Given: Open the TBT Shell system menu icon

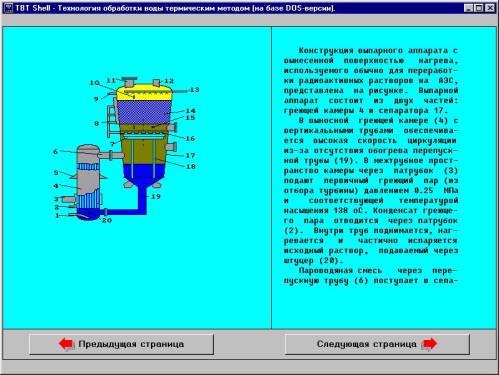Looking at the screenshot, I should point(8,8).
